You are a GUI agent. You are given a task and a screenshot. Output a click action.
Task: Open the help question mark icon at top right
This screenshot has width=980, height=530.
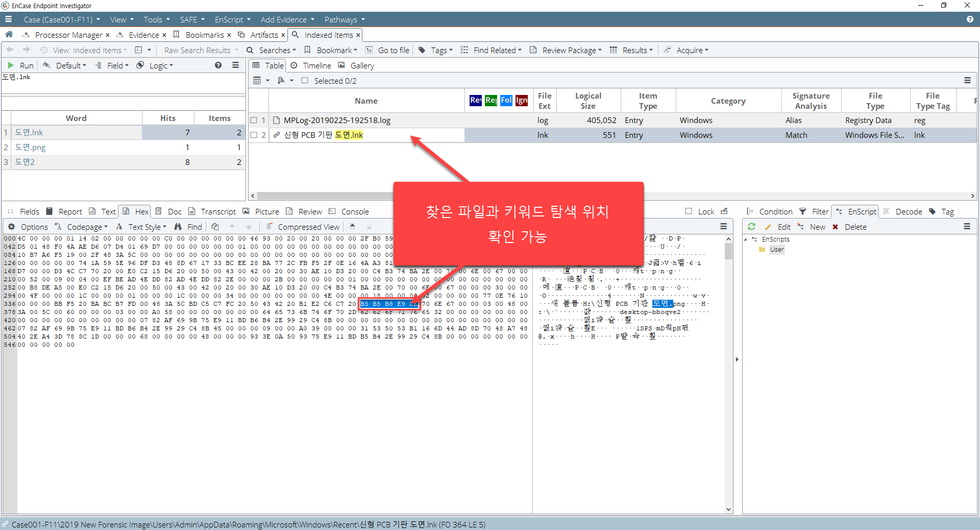(x=969, y=19)
